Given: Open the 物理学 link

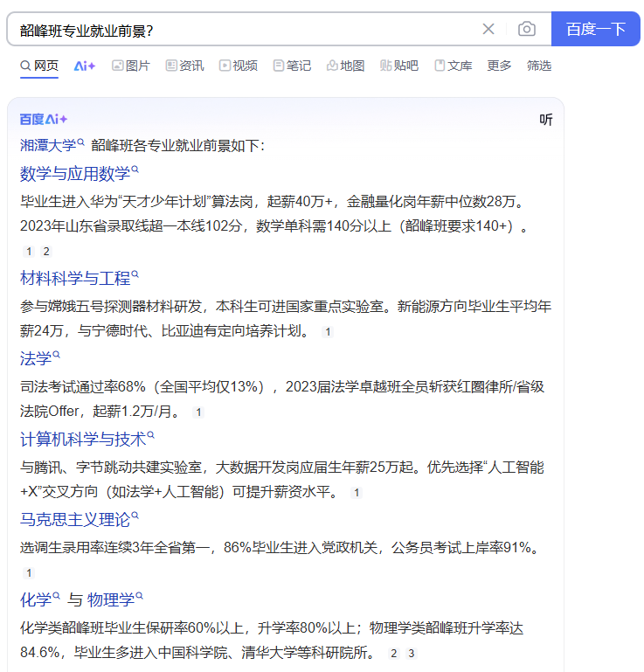Looking at the screenshot, I should click(x=111, y=599).
